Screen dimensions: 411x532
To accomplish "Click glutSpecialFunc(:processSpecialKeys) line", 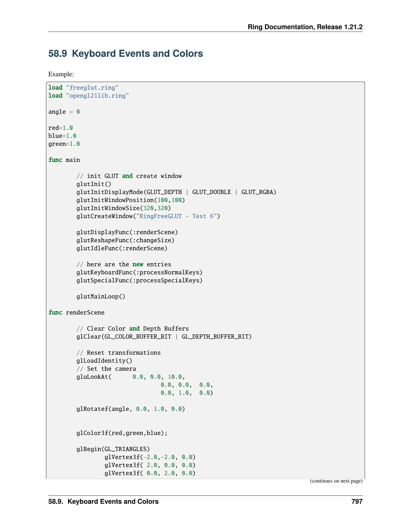I will click(139, 281).
